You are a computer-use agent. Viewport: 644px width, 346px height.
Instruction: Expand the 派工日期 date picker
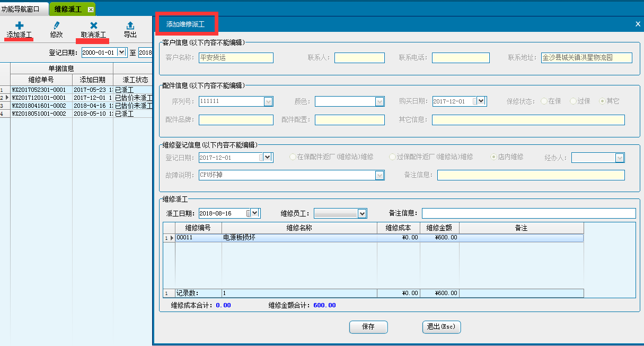click(255, 213)
